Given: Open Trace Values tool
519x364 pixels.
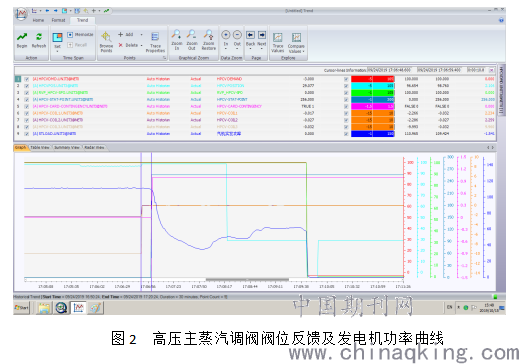Looking at the screenshot, I should click(277, 37).
